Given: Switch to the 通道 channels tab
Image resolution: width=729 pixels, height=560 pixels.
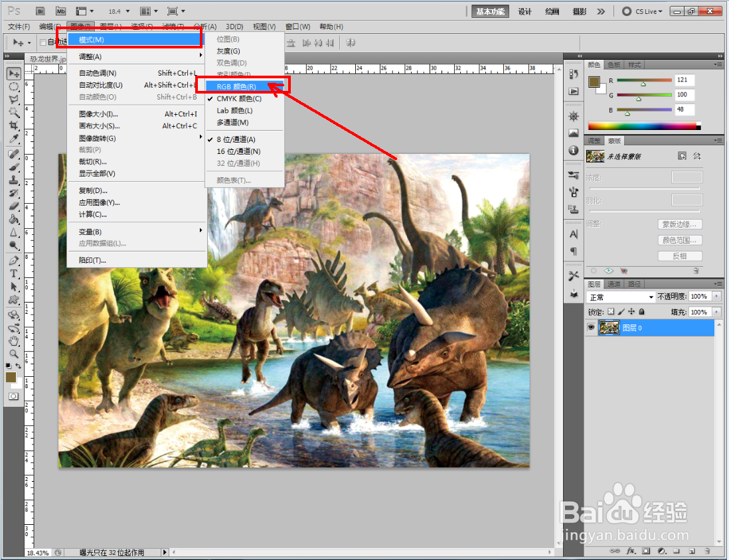Looking at the screenshot, I should pos(613,284).
